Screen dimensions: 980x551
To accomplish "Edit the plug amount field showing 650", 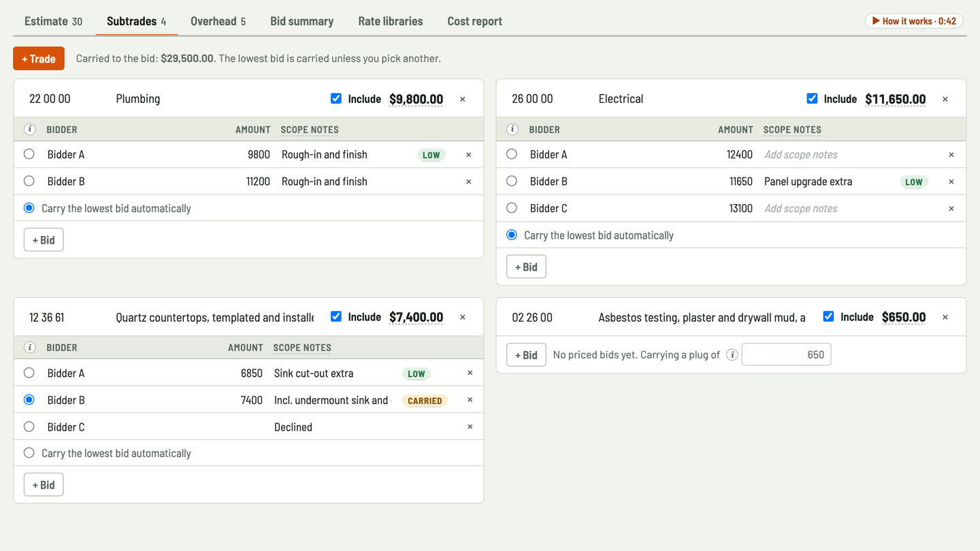I will click(x=786, y=354).
